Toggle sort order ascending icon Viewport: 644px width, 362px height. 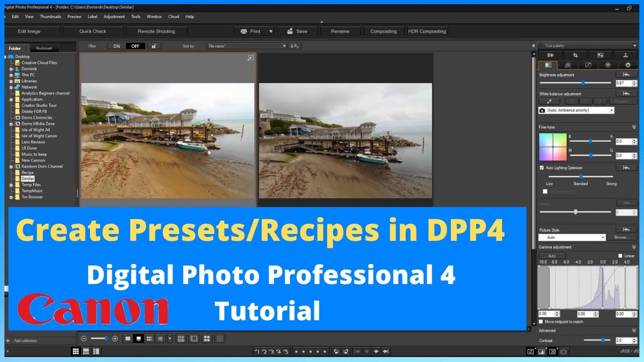(x=295, y=46)
